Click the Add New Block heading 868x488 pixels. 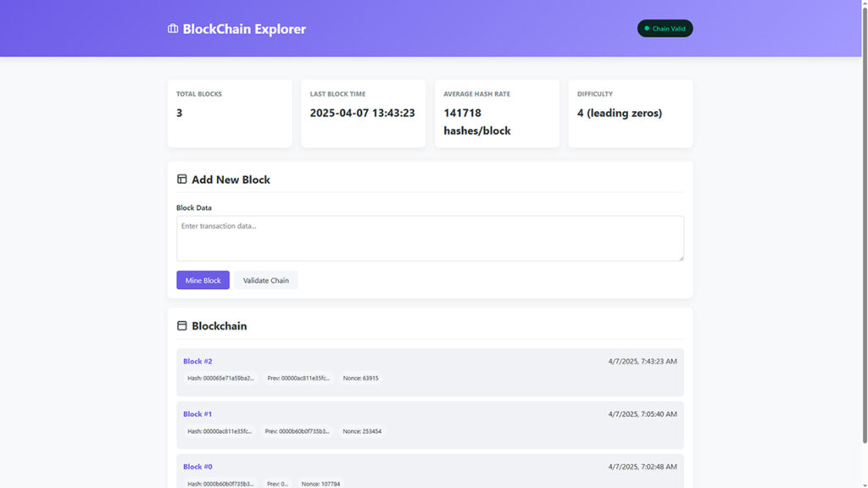(x=231, y=180)
